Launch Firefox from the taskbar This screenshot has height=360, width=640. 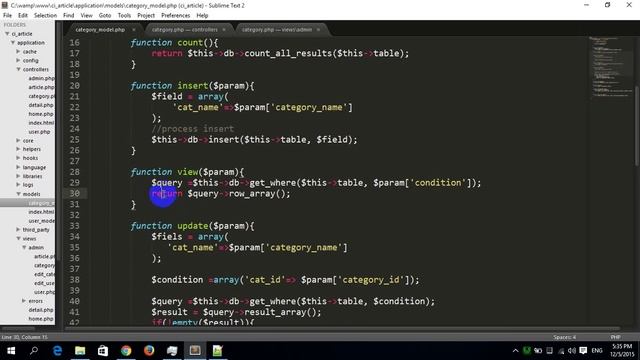click(149, 351)
